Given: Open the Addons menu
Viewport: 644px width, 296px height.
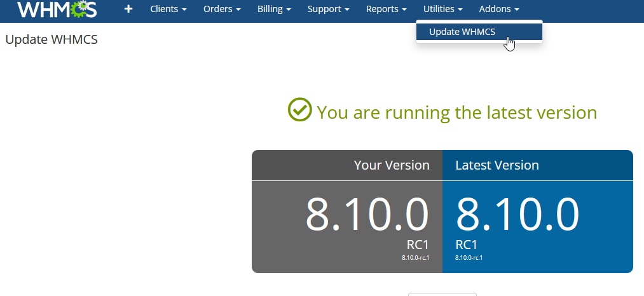Looking at the screenshot, I should (499, 9).
